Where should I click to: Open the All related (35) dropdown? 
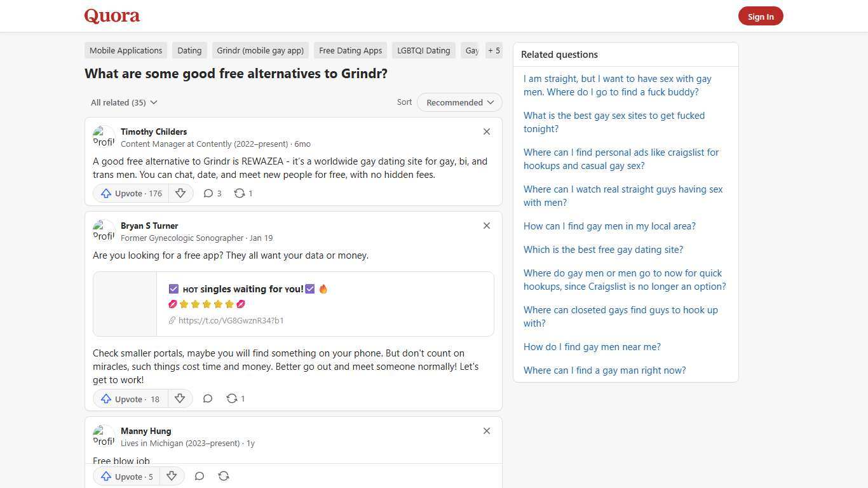(124, 102)
